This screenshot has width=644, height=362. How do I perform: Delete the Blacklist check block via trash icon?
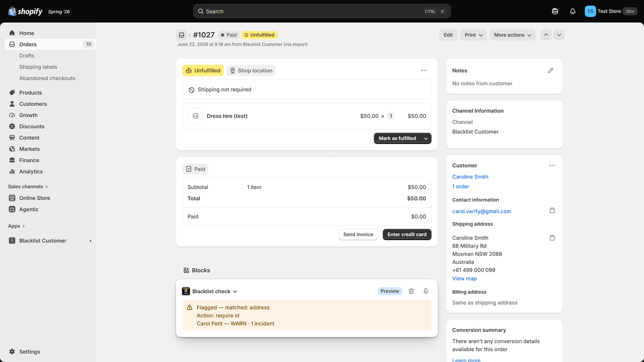pos(411,291)
